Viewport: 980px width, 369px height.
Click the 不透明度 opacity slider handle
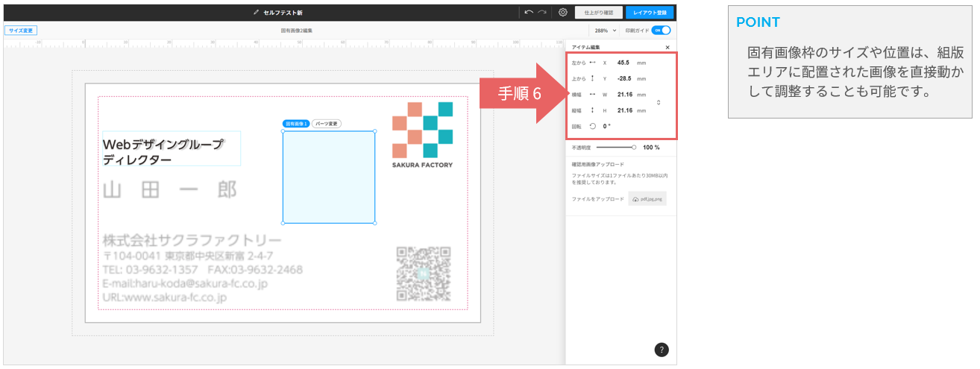pos(634,148)
